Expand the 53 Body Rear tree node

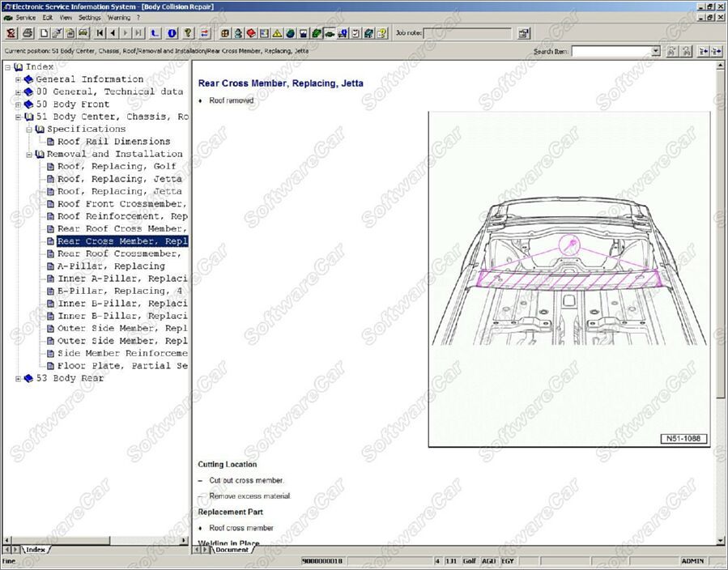click(18, 378)
